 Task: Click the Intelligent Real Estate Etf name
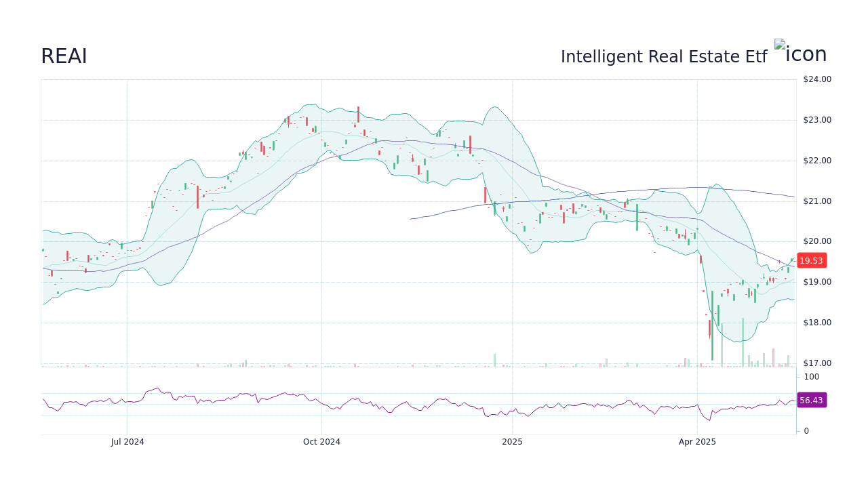[664, 57]
